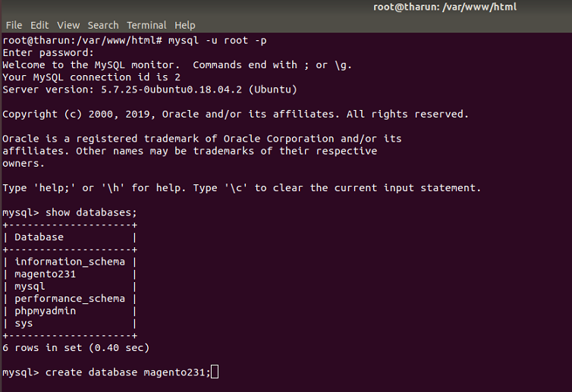Click the '6 rows in set' result line
This screenshot has width=572, height=392.
coord(76,347)
